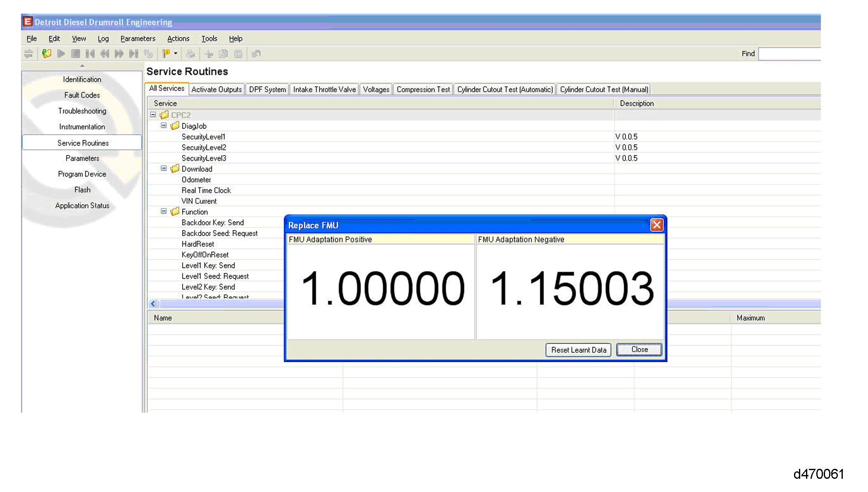The image size is (868, 492).
Task: Switch to the DPF System tab
Action: coord(267,89)
